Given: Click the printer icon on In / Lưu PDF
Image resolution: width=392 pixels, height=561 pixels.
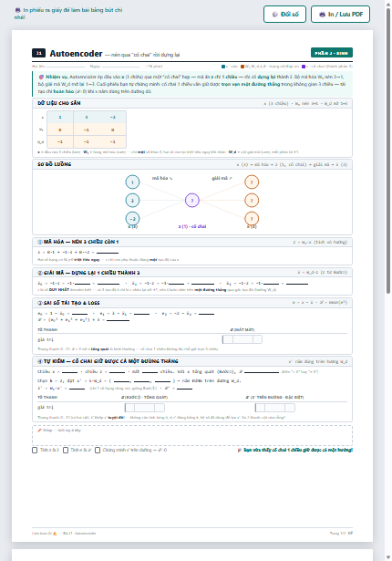Looking at the screenshot, I should [x=322, y=15].
